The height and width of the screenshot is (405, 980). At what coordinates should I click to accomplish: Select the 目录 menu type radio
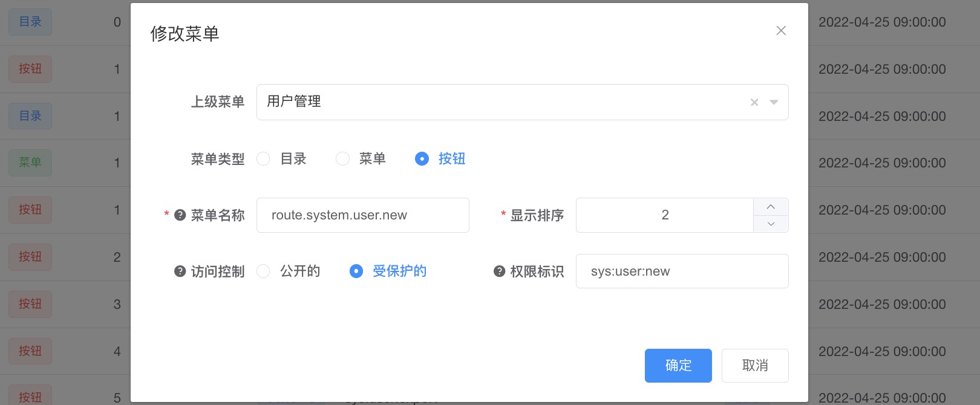pyautogui.click(x=263, y=159)
